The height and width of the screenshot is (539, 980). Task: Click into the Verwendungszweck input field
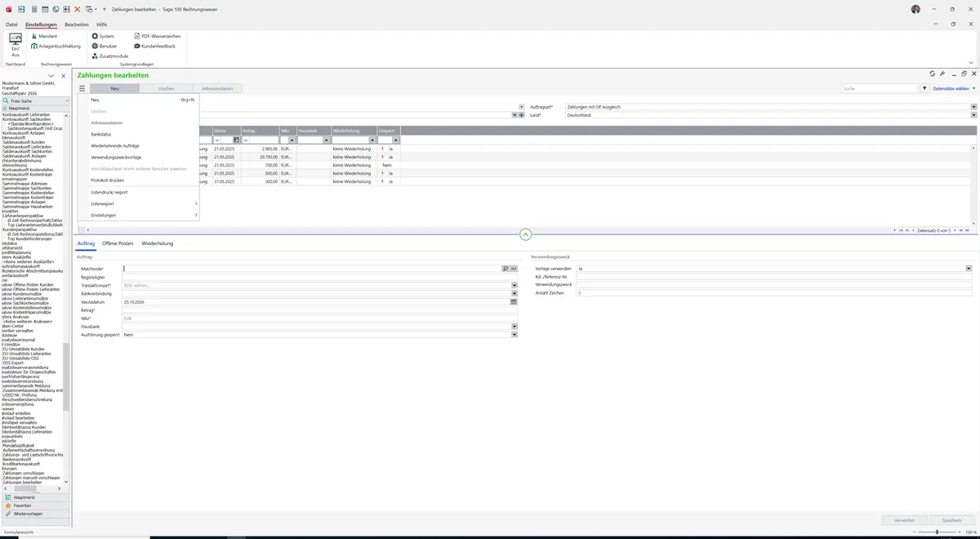click(x=773, y=284)
